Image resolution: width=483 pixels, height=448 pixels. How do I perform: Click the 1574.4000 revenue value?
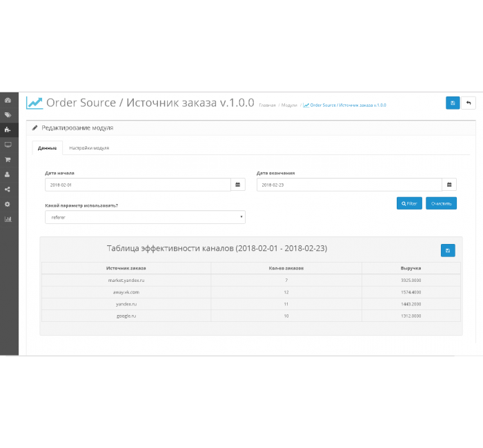(411, 292)
